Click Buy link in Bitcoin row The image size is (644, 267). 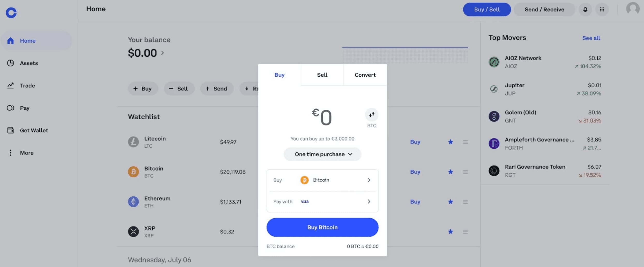click(x=415, y=172)
